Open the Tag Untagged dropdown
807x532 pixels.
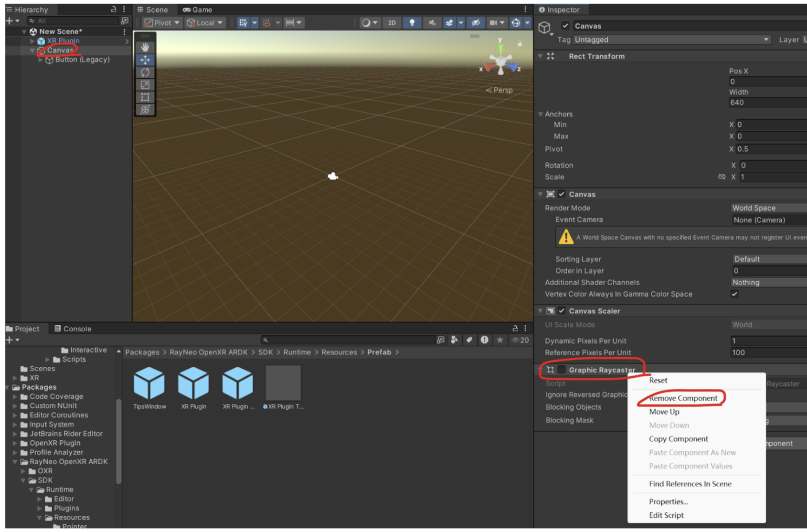click(x=672, y=40)
